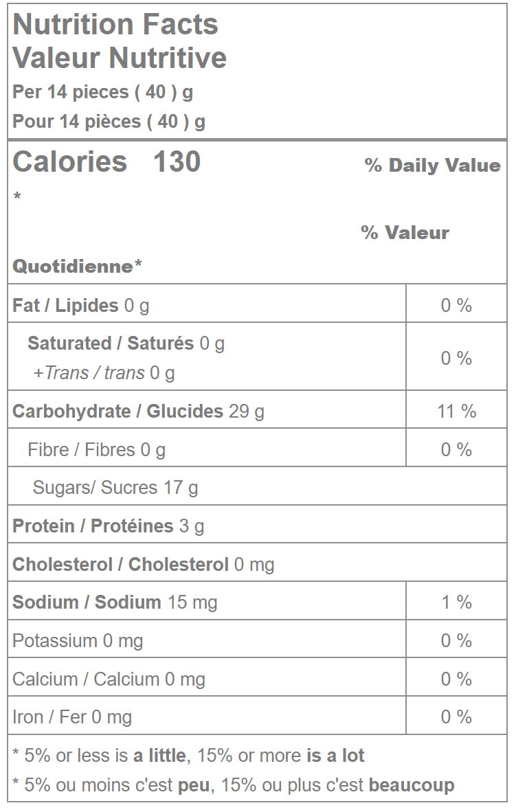516x812 pixels.
Task: Click the 1 % sodium daily value
Action: (x=456, y=602)
